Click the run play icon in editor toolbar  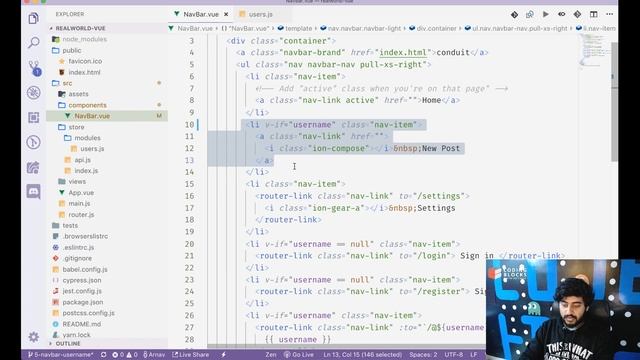tap(546, 14)
